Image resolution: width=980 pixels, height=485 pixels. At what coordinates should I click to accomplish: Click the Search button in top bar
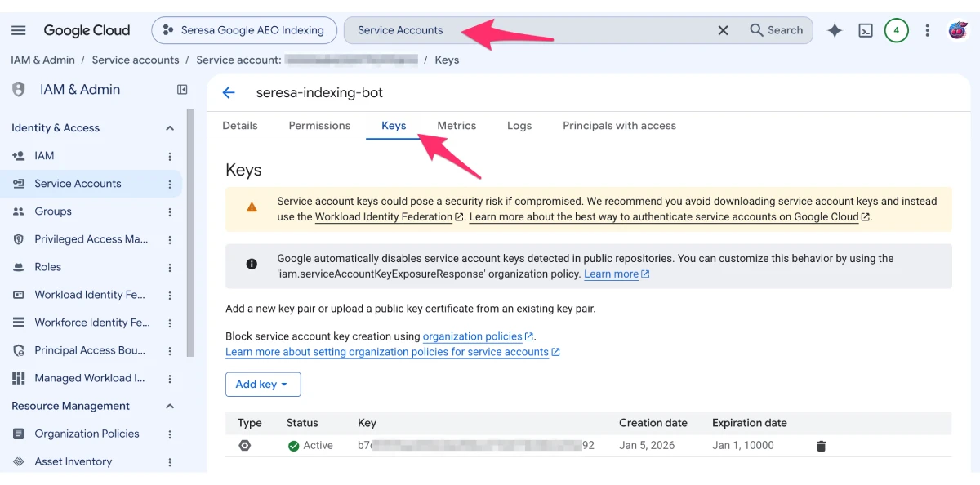pyautogui.click(x=777, y=30)
